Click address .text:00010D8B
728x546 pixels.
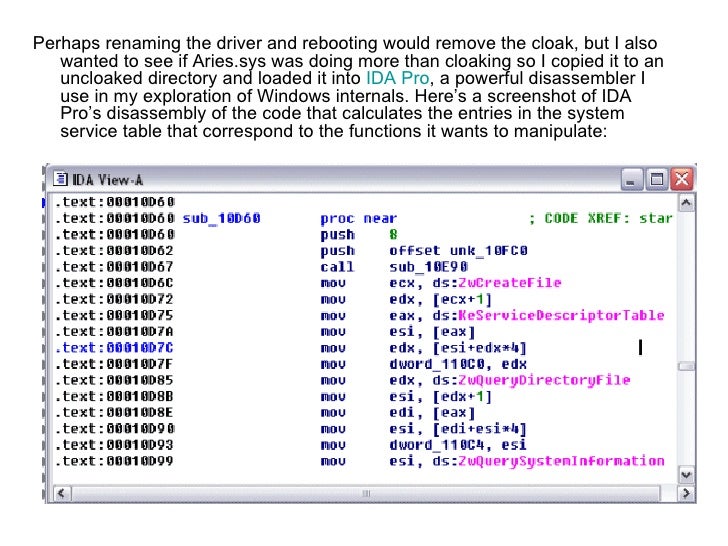pyautogui.click(x=114, y=396)
